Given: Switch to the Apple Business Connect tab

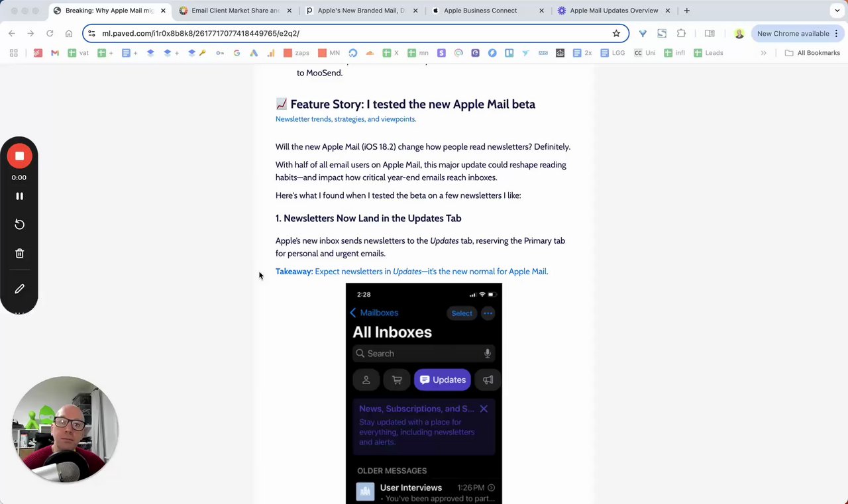Looking at the screenshot, I should (x=480, y=11).
